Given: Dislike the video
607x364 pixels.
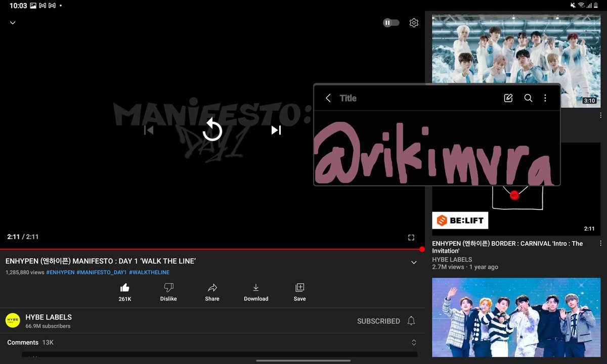Looking at the screenshot, I should tap(168, 292).
